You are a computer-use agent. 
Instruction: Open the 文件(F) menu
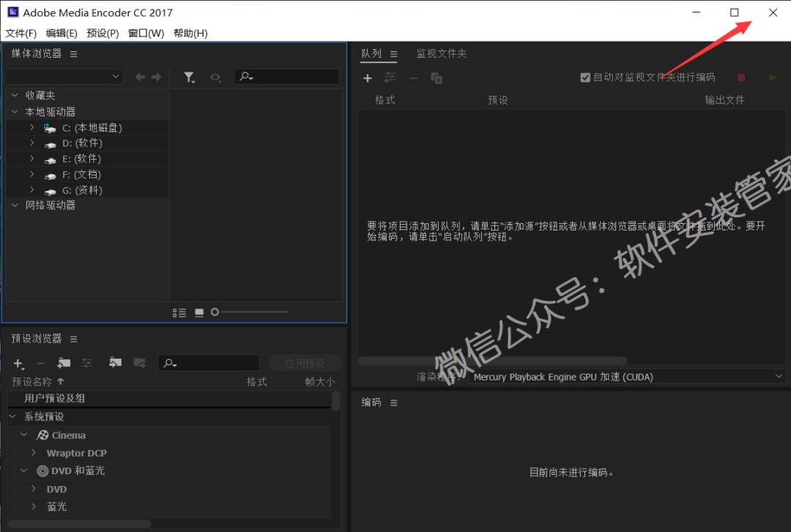tap(21, 33)
